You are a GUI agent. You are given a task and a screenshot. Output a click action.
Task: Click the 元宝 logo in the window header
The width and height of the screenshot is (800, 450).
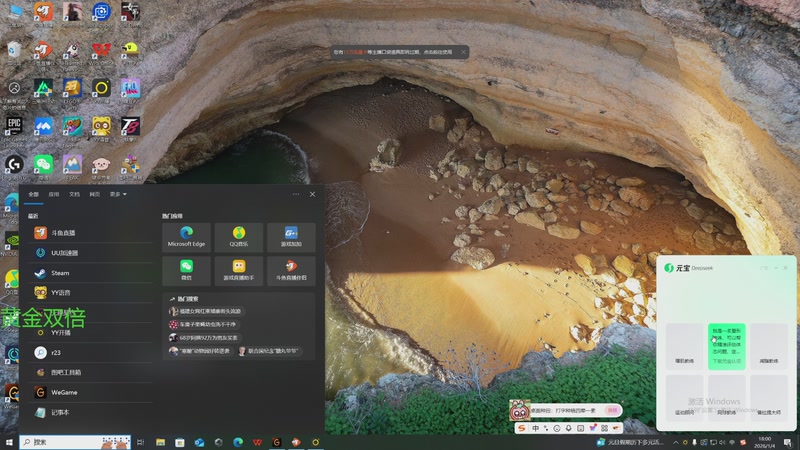(x=668, y=268)
